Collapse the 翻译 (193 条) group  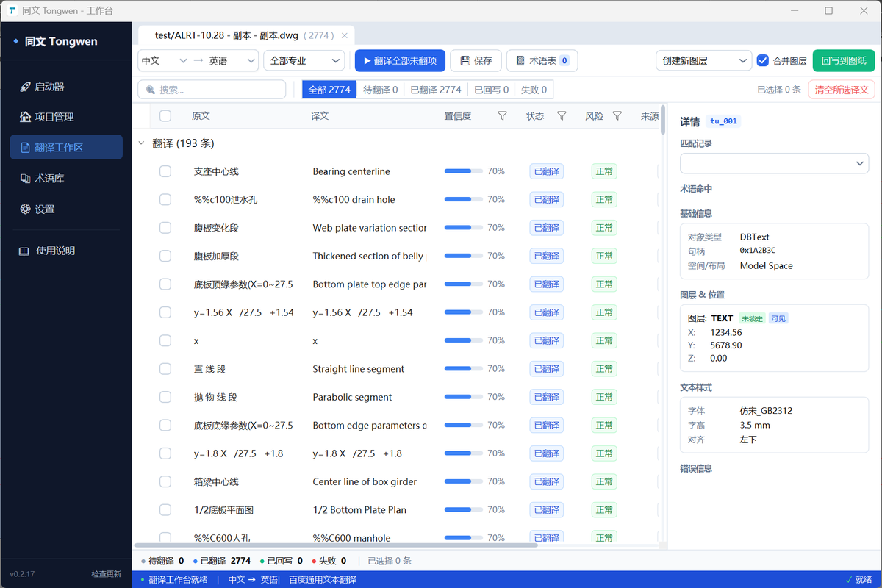[142, 143]
